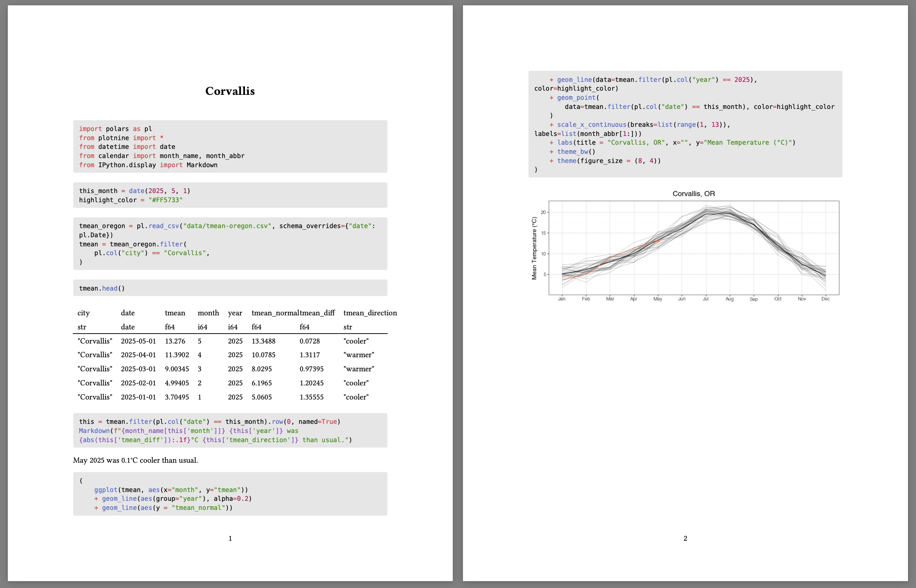Select the Corvallis document title
The image size is (916, 588).
[230, 91]
